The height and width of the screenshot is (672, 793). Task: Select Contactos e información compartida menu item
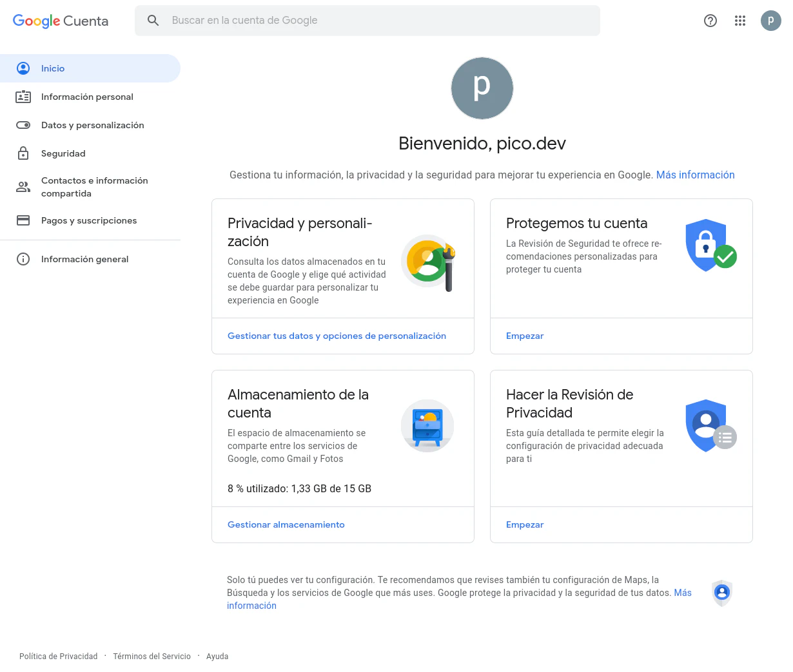tap(94, 187)
